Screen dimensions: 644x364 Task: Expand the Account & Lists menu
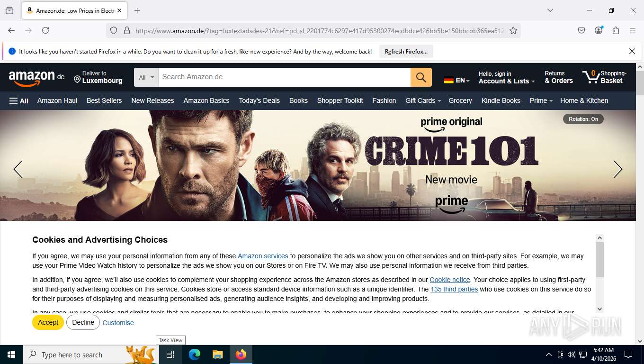click(x=506, y=77)
